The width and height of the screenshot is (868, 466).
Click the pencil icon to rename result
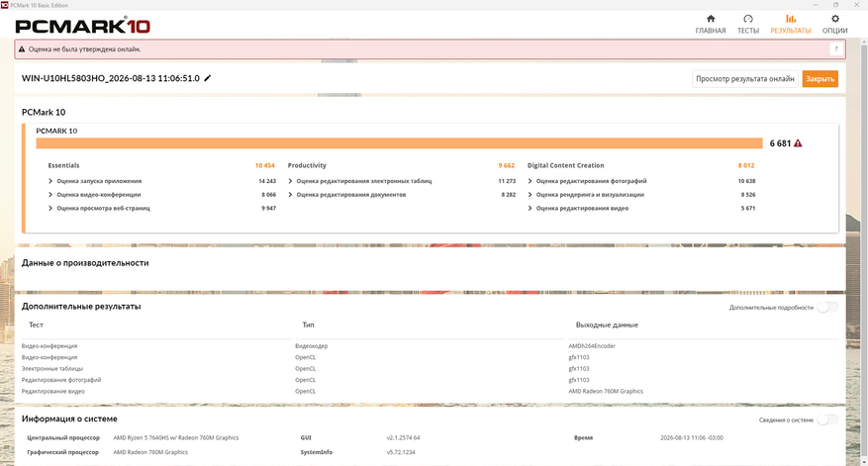tap(208, 78)
